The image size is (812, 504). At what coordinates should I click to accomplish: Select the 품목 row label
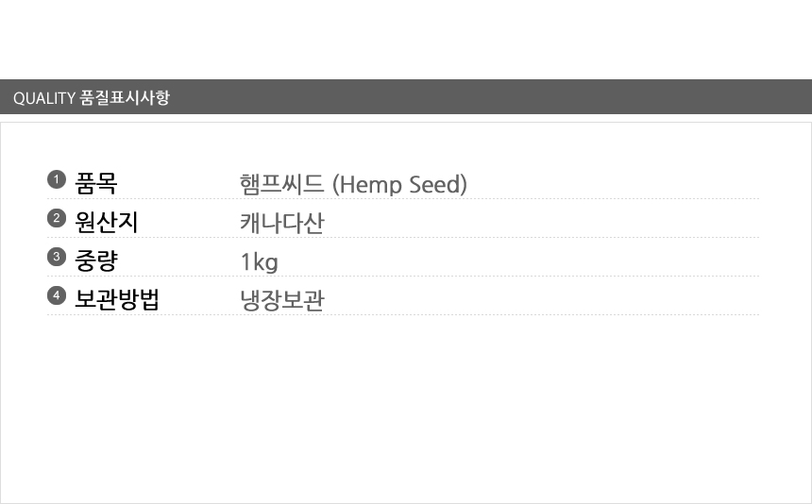[x=95, y=182]
